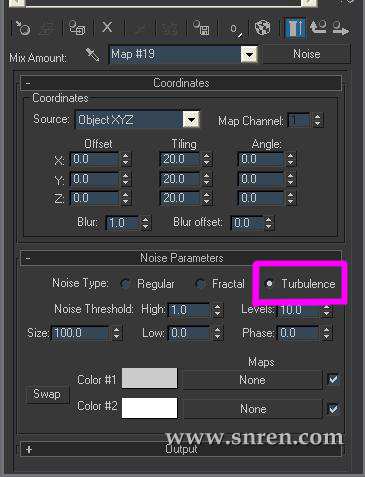Expand the Output rollout
This screenshot has width=365, height=477.
pyautogui.click(x=181, y=449)
